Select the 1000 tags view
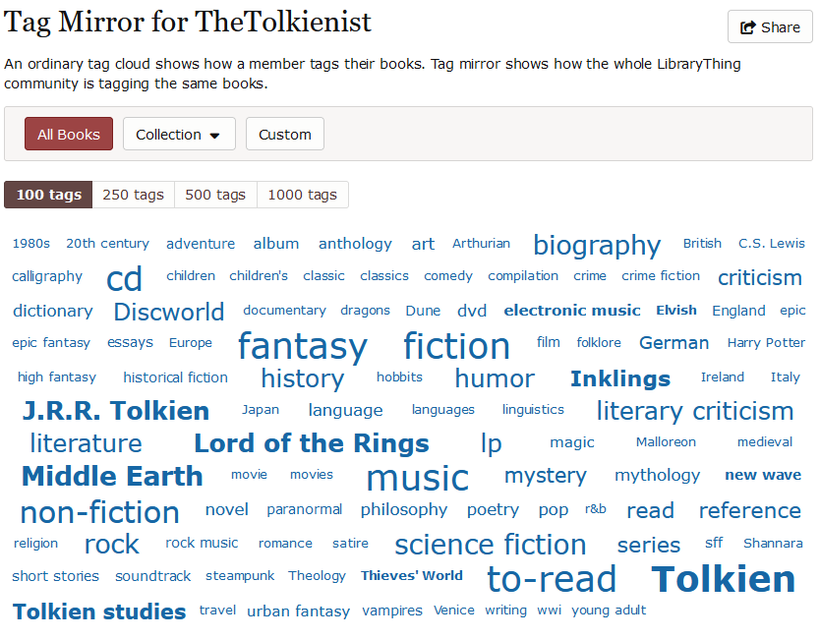The image size is (820, 636). point(302,195)
